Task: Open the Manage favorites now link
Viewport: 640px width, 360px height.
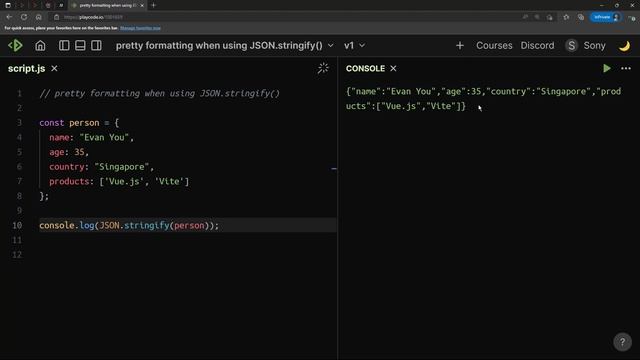Action: [140, 28]
